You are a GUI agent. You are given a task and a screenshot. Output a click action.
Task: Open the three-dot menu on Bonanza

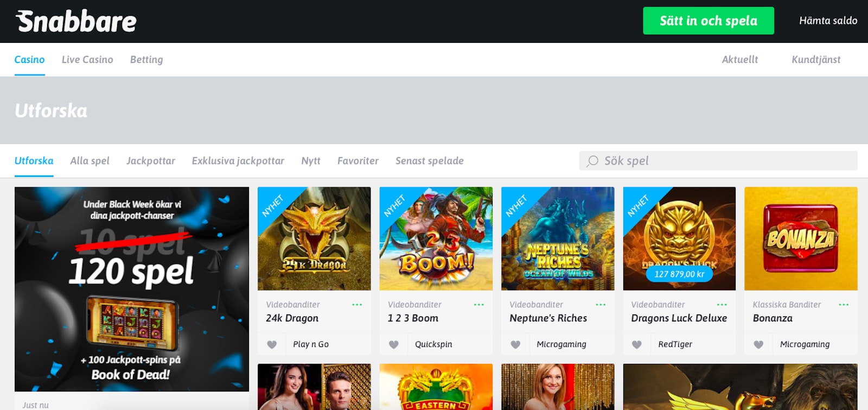844,305
